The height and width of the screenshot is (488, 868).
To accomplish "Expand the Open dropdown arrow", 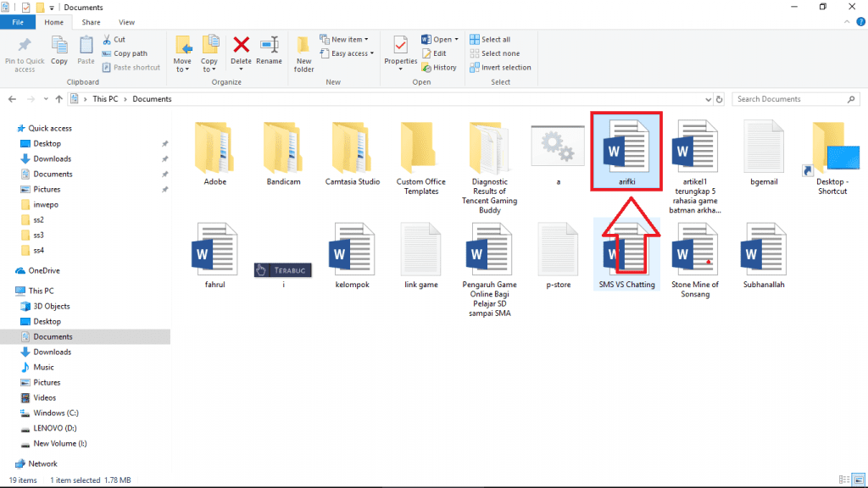I will click(456, 39).
